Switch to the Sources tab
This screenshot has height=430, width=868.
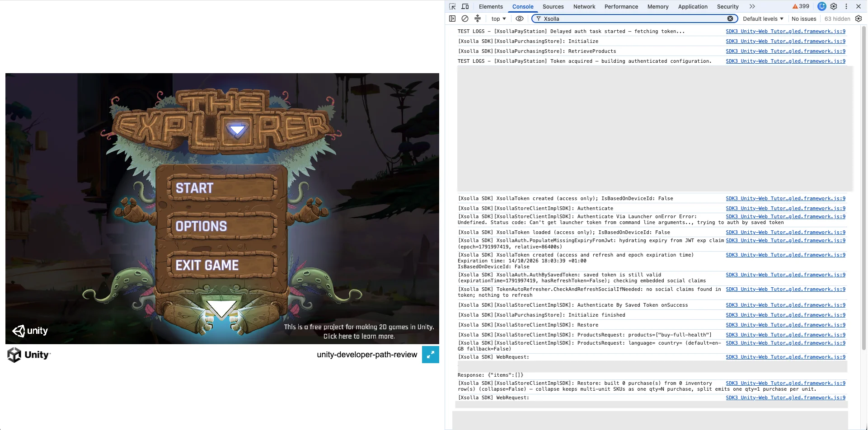(553, 6)
